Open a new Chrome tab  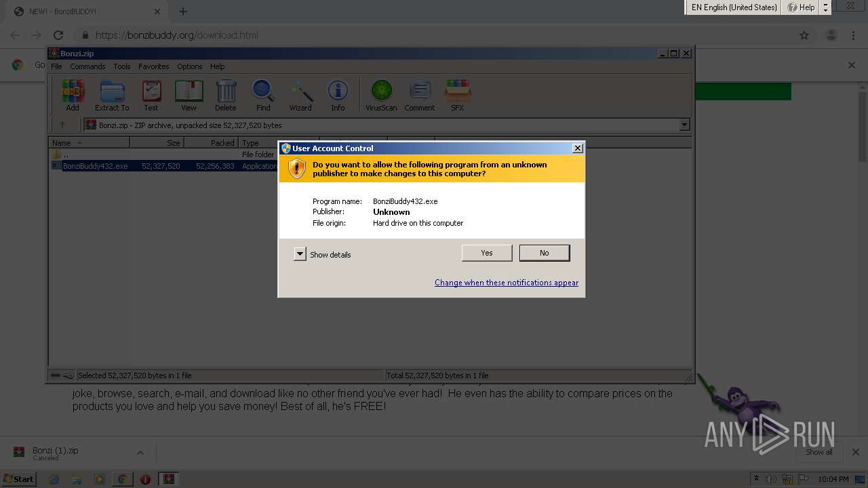[183, 12]
